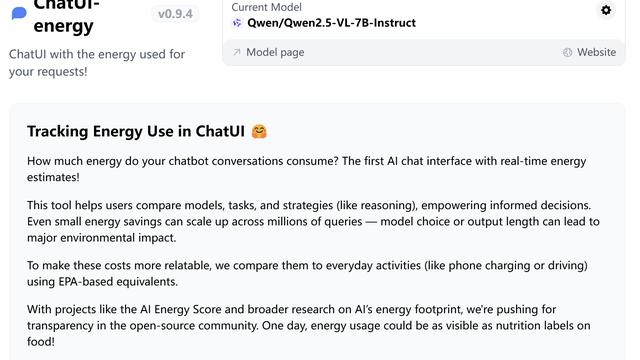This screenshot has height=360, width=640.
Task: Click the ChatUI-energy title
Action: [x=64, y=16]
